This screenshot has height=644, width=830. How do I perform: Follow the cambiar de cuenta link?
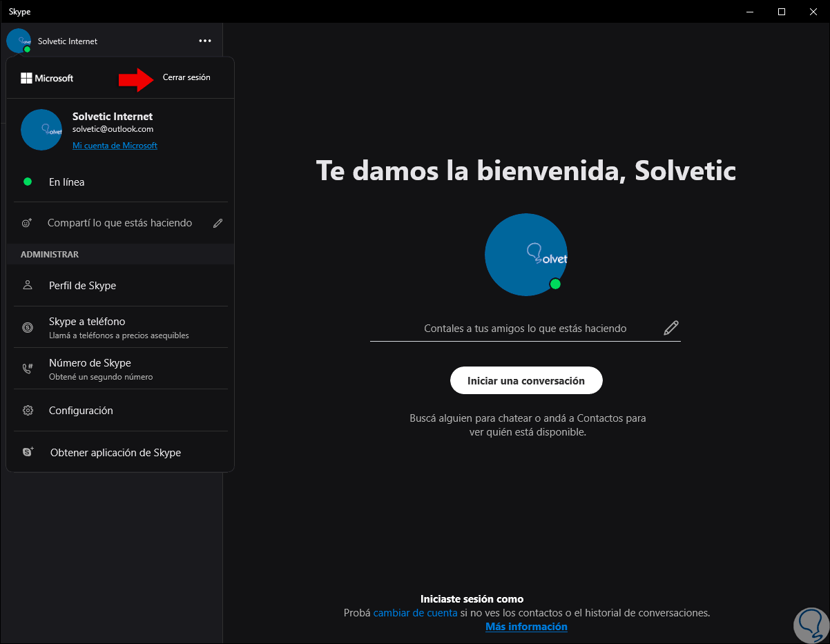(x=415, y=612)
